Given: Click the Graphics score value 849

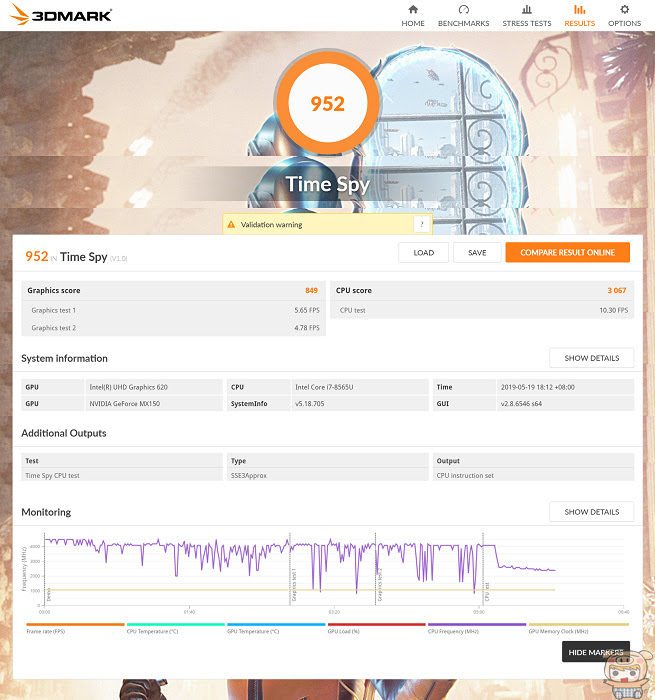Looking at the screenshot, I should pos(311,290).
